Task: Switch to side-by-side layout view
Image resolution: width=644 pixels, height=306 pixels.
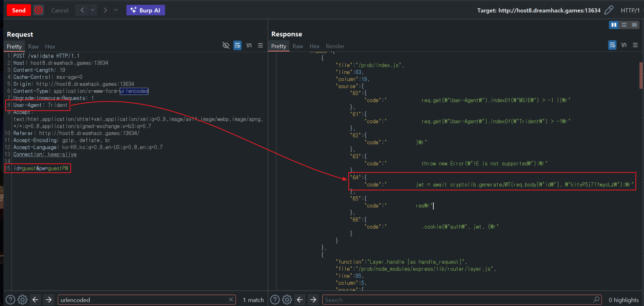Action: pyautogui.click(x=614, y=25)
